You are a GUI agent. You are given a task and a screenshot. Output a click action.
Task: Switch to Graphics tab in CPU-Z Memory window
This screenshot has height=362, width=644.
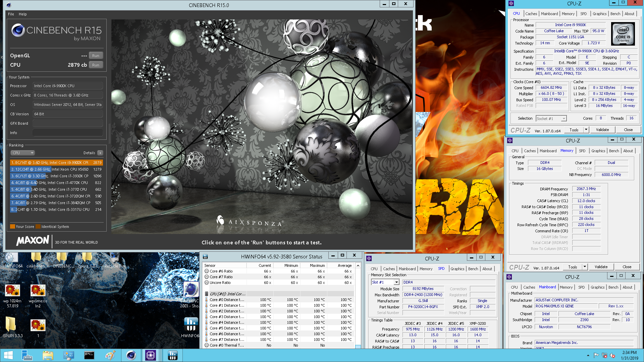pyautogui.click(x=598, y=151)
